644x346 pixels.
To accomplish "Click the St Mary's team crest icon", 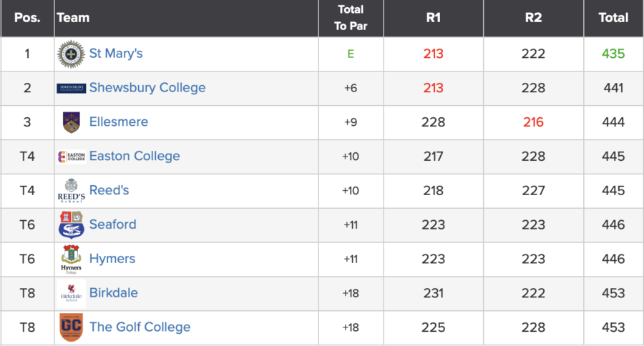I will coord(71,54).
